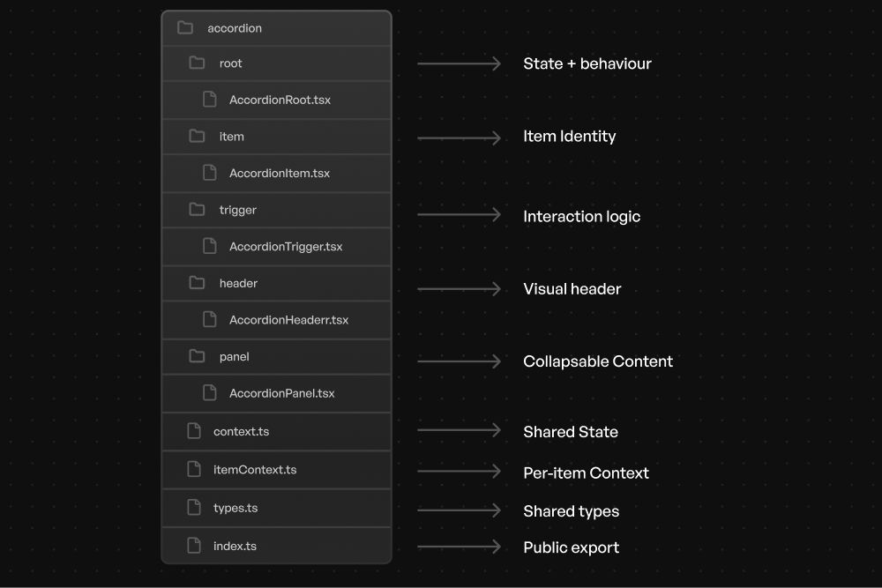Select the AccordionTrigger.tsx file
Viewport: 882px width, 588px height.
tap(285, 247)
